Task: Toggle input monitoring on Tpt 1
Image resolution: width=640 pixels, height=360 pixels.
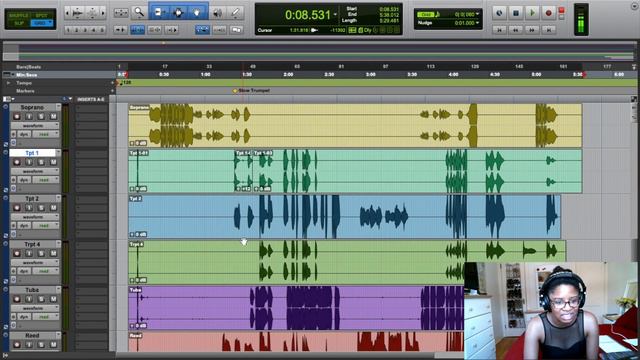Action: [29, 162]
